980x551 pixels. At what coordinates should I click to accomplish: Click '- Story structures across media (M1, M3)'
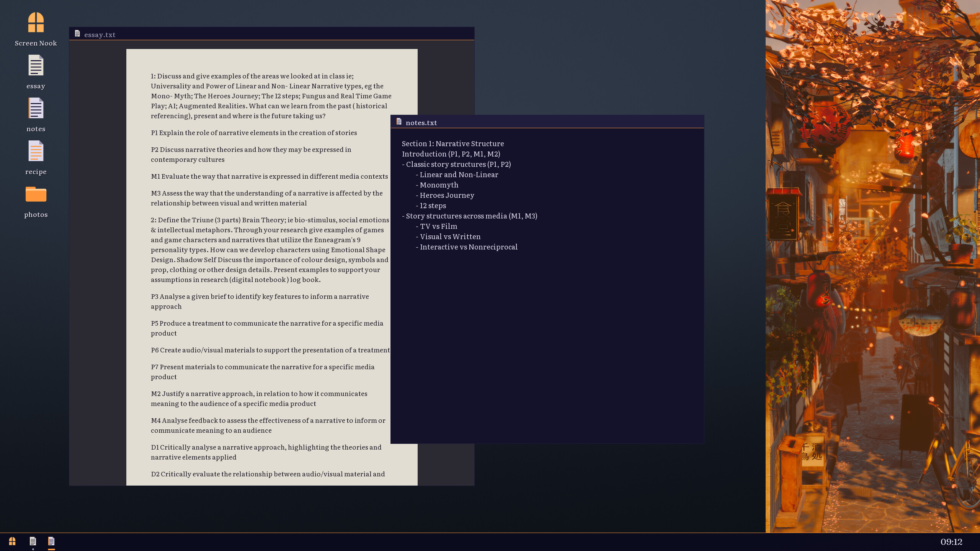[x=470, y=216]
